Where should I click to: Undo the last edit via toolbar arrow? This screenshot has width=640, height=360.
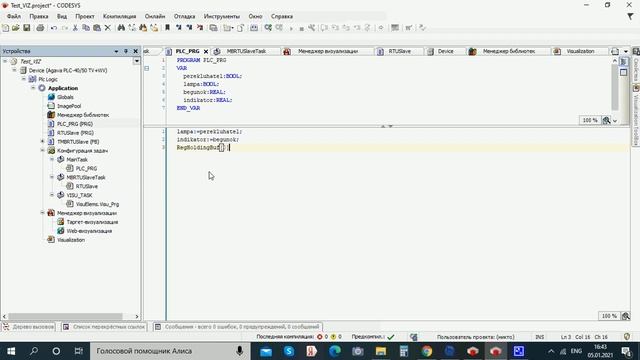[x=54, y=28]
